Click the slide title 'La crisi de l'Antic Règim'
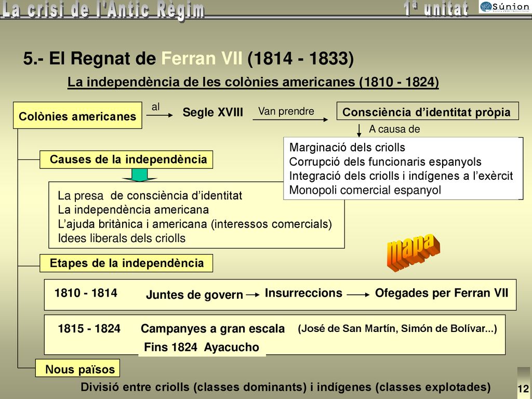The image size is (532, 399). (x=103, y=10)
